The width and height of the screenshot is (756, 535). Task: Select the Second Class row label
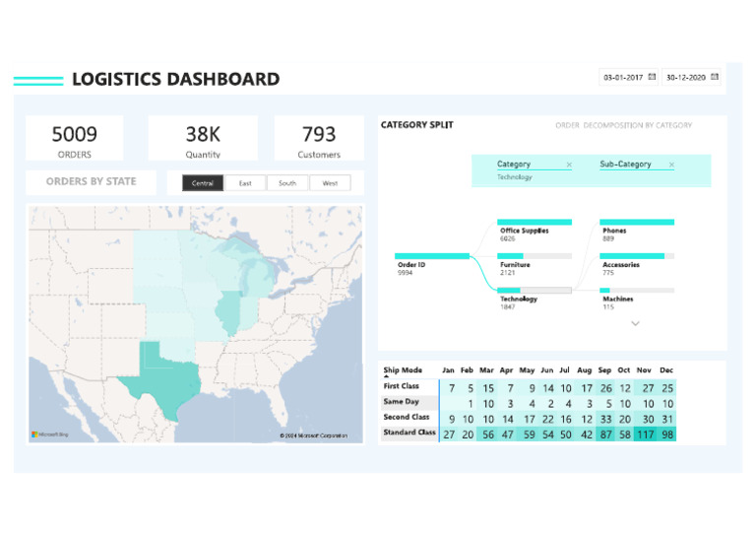pos(407,417)
